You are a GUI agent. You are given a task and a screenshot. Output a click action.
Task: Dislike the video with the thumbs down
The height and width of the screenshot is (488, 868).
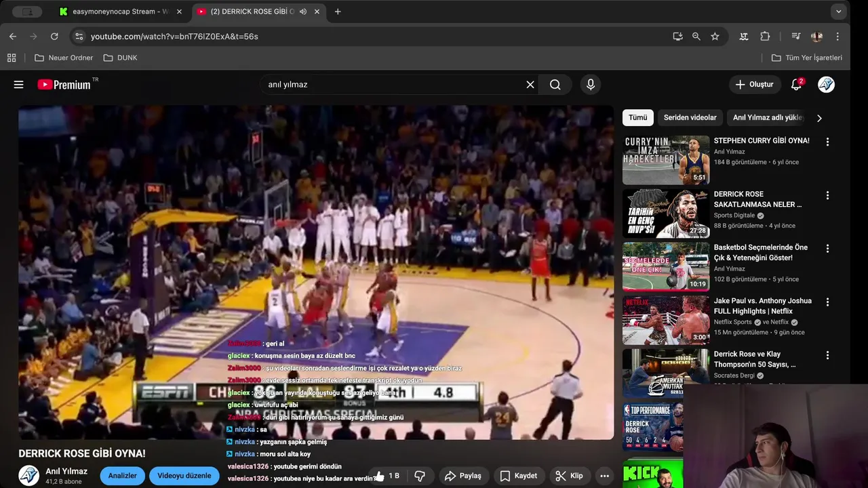point(420,476)
